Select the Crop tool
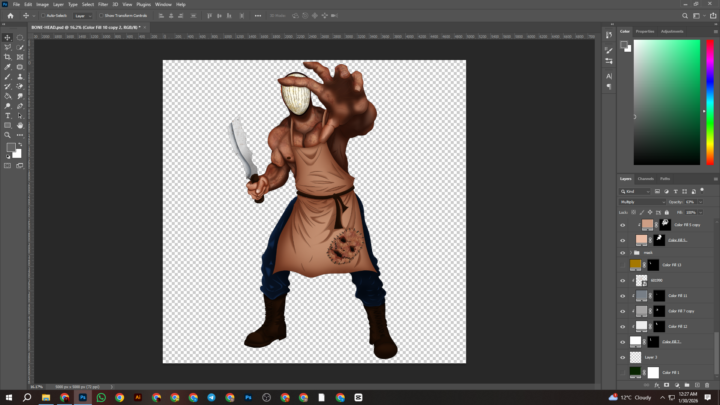720x405 pixels. [8, 57]
